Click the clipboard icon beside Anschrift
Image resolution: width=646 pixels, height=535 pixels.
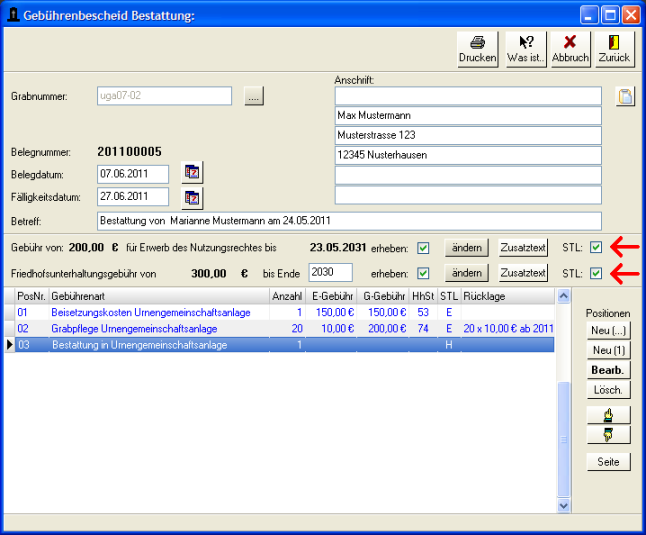pos(625,97)
